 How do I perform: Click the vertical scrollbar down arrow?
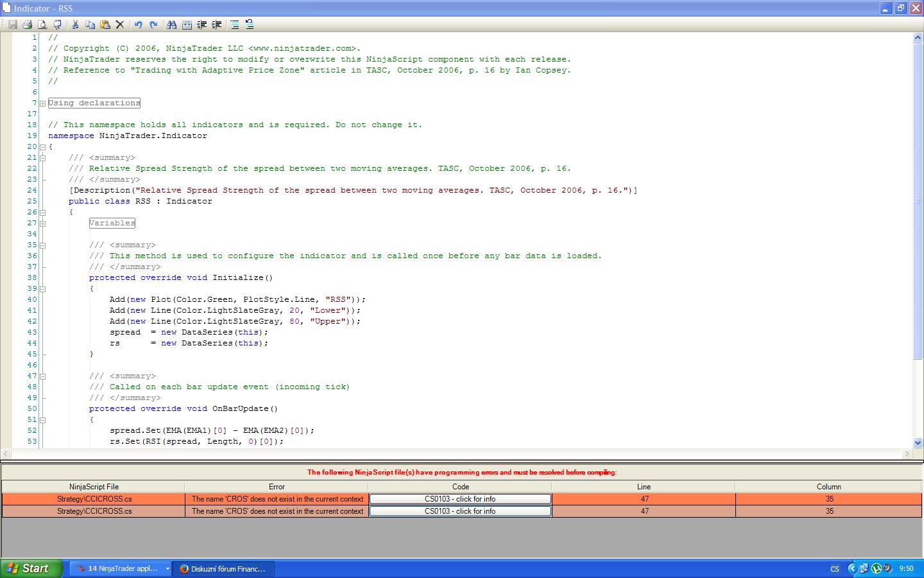[918, 442]
